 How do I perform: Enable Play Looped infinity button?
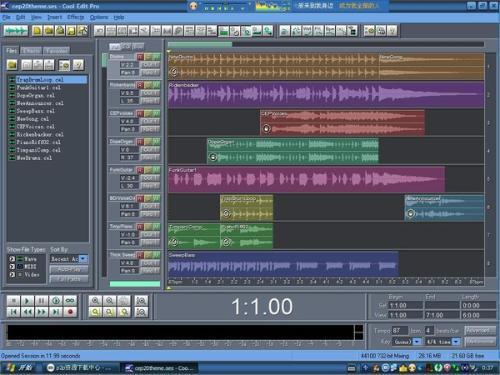click(70, 301)
